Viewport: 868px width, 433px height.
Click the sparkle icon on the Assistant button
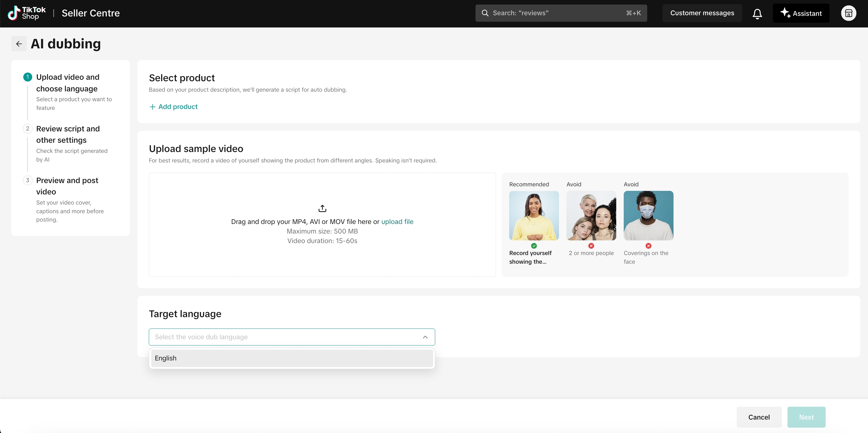coord(785,13)
